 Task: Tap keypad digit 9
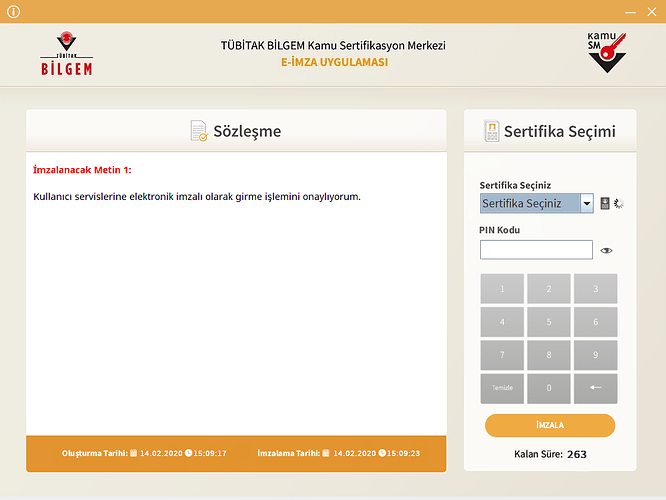pos(595,355)
